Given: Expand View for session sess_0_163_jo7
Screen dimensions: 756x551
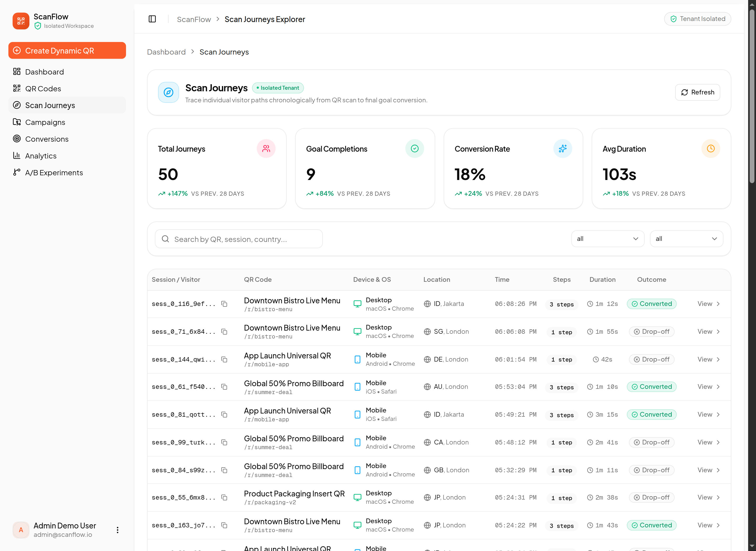Looking at the screenshot, I should coord(709,525).
